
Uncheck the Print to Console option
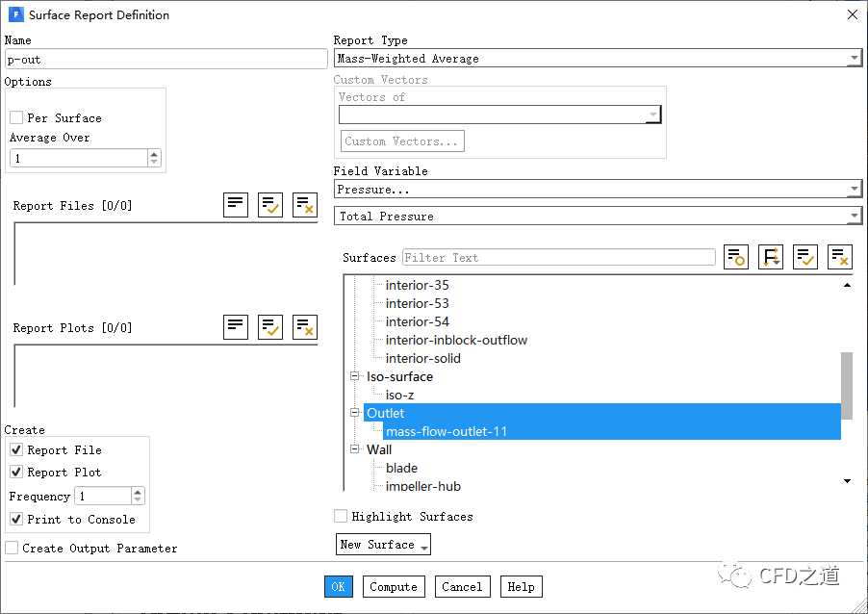tap(16, 519)
